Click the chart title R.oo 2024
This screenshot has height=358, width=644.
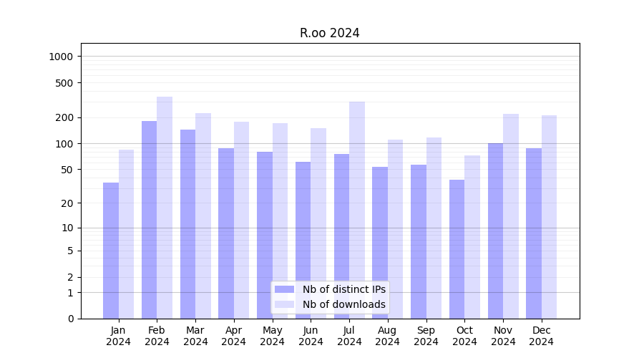click(329, 33)
